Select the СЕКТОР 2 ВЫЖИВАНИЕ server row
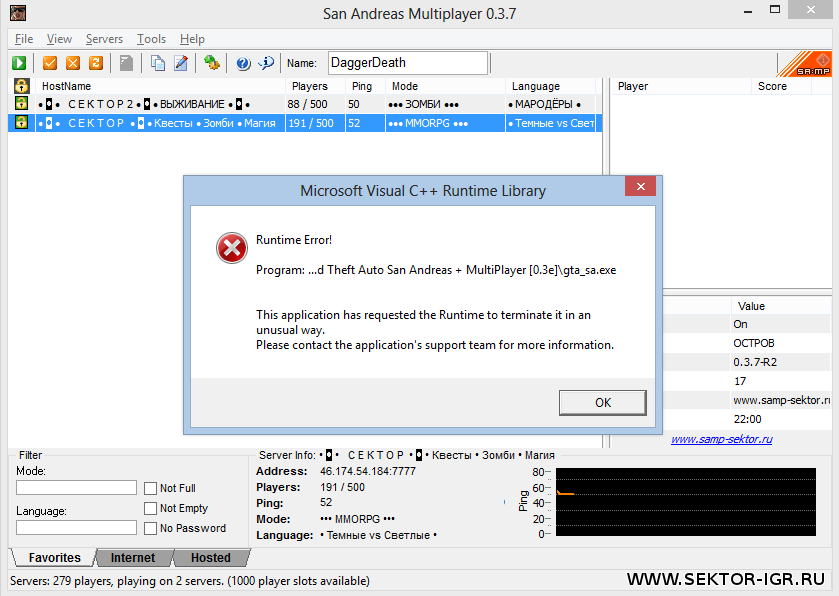Image resolution: width=839 pixels, height=596 pixels. pos(305,104)
